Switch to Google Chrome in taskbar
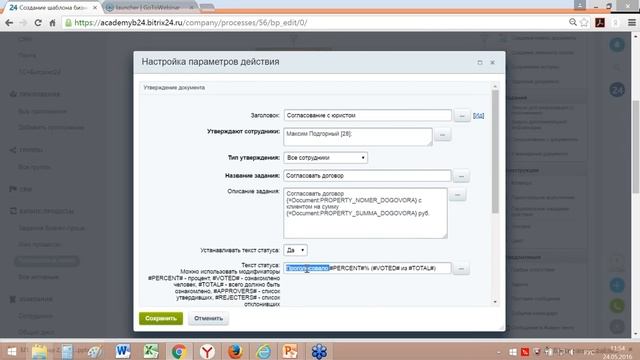640x360 pixels. point(179,351)
